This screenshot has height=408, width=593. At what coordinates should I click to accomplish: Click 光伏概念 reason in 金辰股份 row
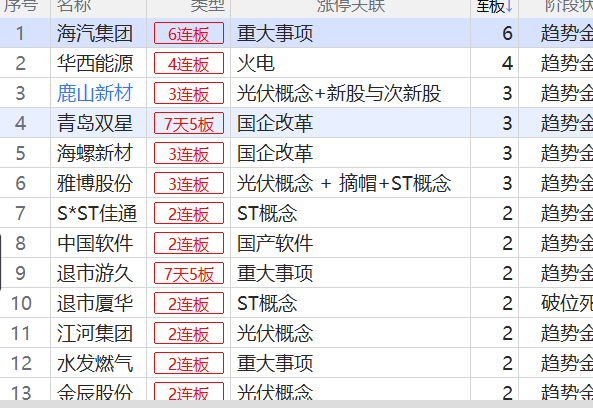click(275, 392)
